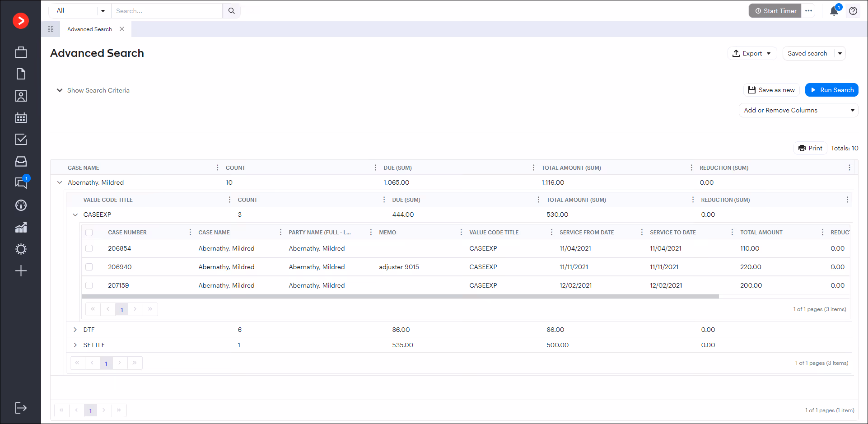This screenshot has width=868, height=424.
Task: Open the contacts person icon in sidebar
Action: [21, 96]
